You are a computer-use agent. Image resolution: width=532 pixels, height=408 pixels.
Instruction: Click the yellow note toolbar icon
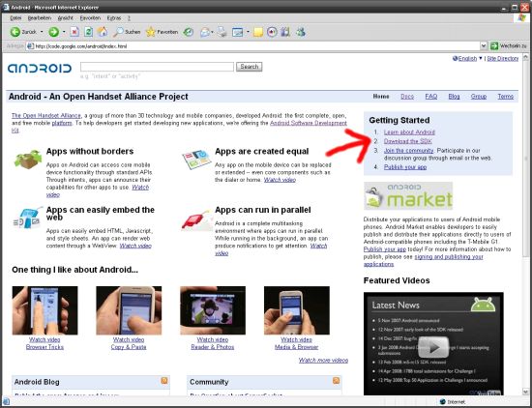[x=258, y=32]
